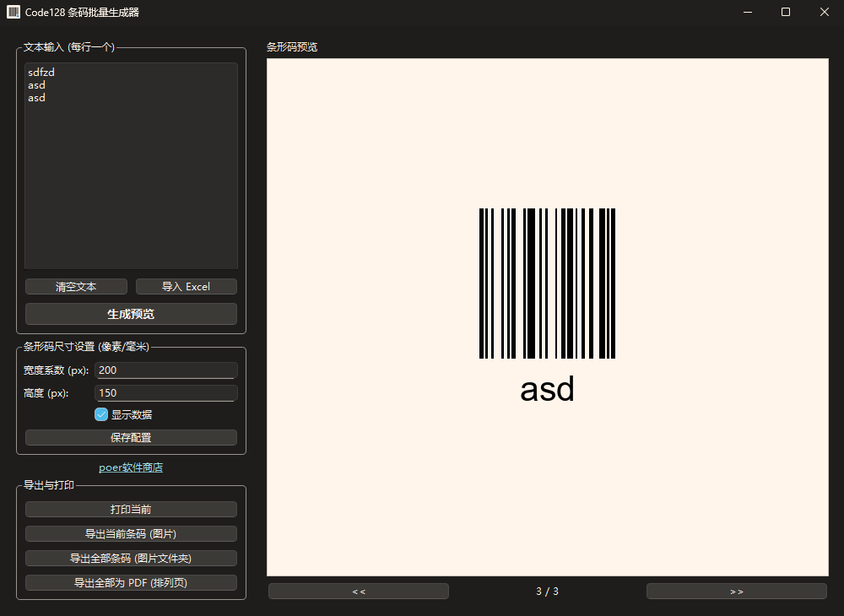Click the 文本输入 (每行一个) group title
This screenshot has width=844, height=616.
tap(69, 46)
